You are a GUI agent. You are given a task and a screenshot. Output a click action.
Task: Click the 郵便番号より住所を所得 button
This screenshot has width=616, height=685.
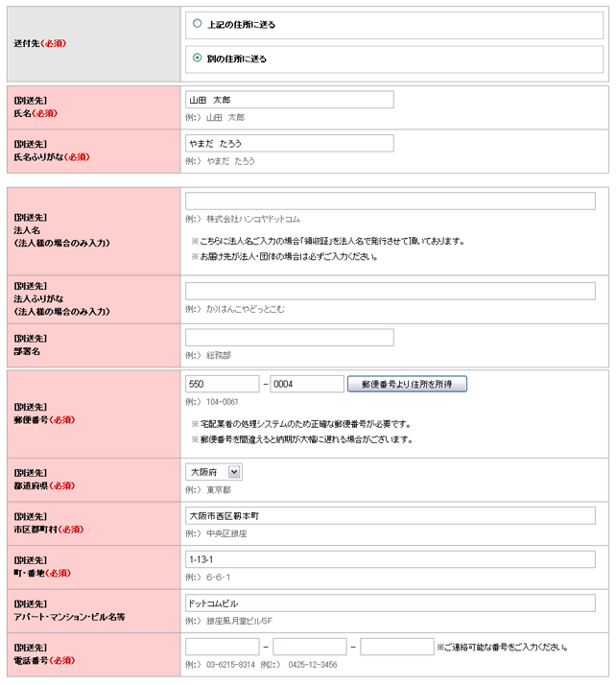pyautogui.click(x=407, y=384)
